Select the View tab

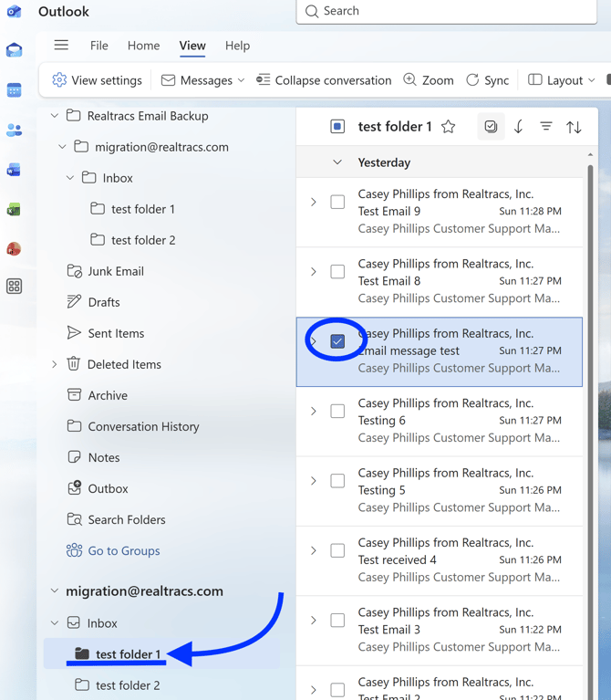pyautogui.click(x=192, y=46)
